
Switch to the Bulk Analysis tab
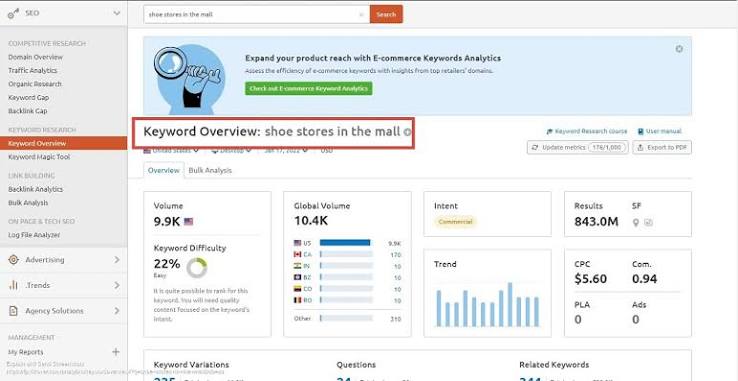coord(210,170)
